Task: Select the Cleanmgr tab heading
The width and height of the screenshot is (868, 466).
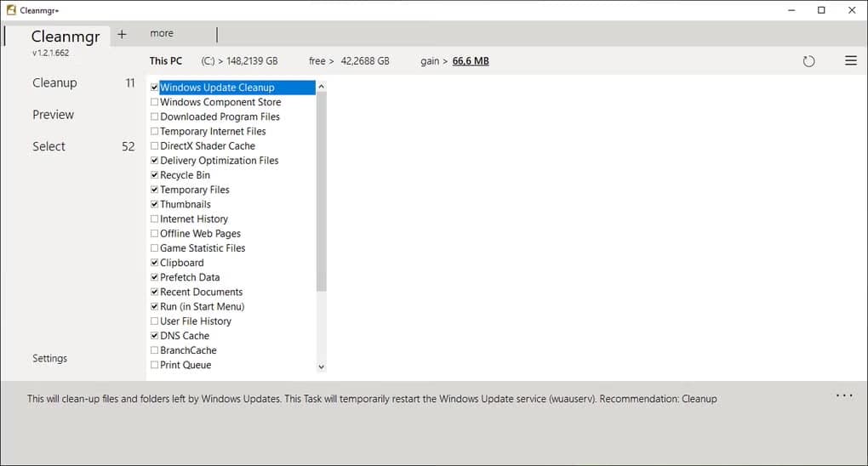Action: 66,37
